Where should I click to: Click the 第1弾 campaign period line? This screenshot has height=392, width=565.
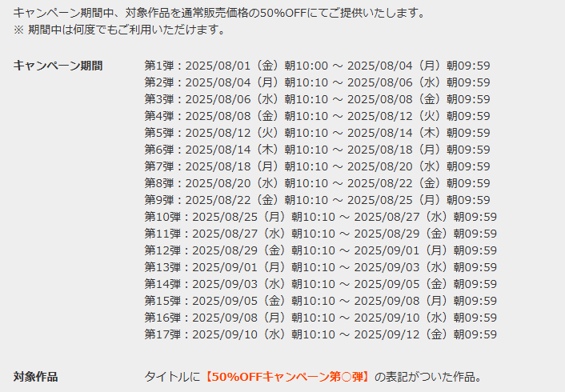(317, 66)
